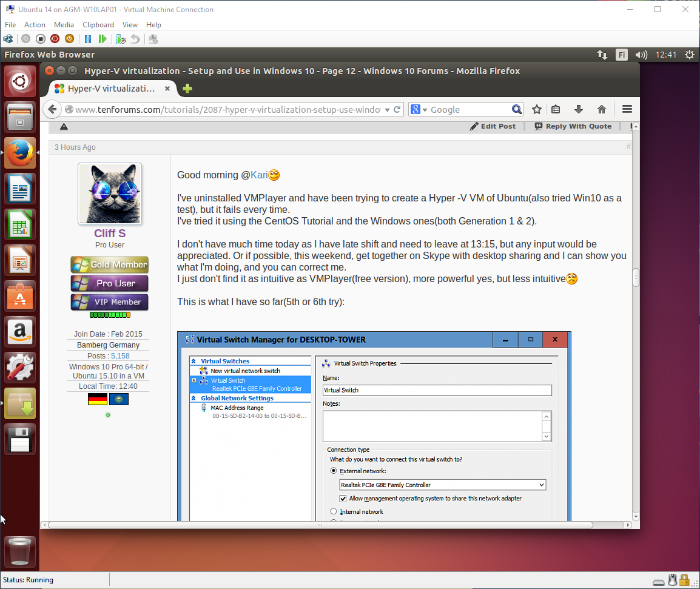Image resolution: width=700 pixels, height=589 pixels.
Task: Select the Internal network radio button
Action: 334,511
